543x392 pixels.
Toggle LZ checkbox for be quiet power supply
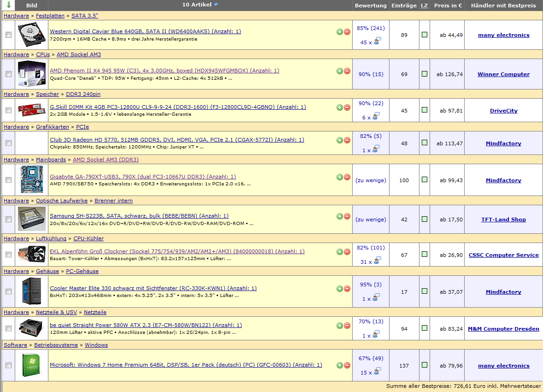[425, 328]
